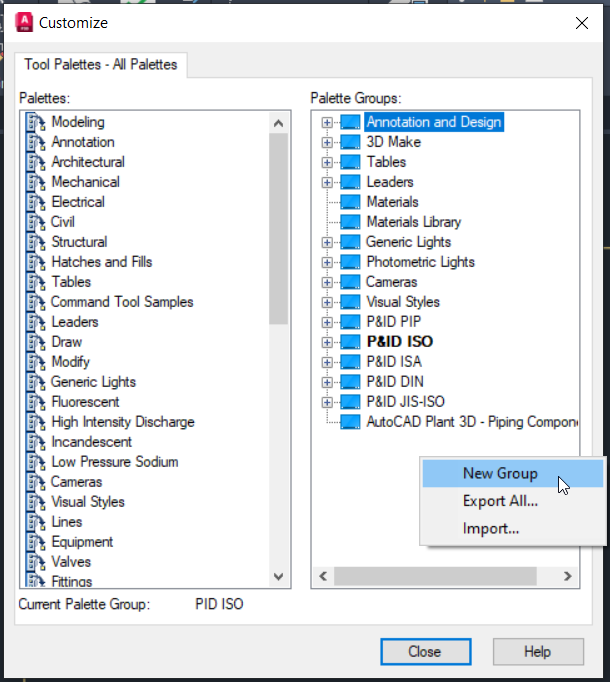Choose New Group from context menu
This screenshot has height=682, width=610.
pos(513,474)
